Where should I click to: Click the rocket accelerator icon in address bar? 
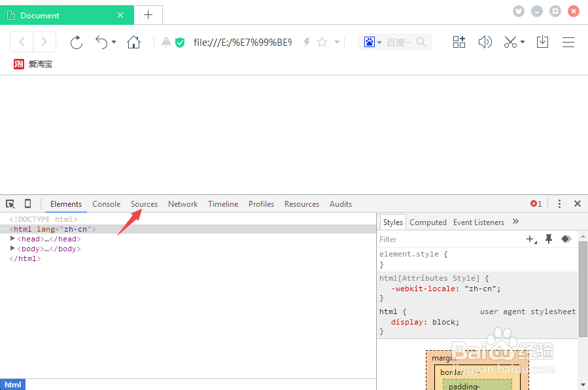pyautogui.click(x=165, y=42)
